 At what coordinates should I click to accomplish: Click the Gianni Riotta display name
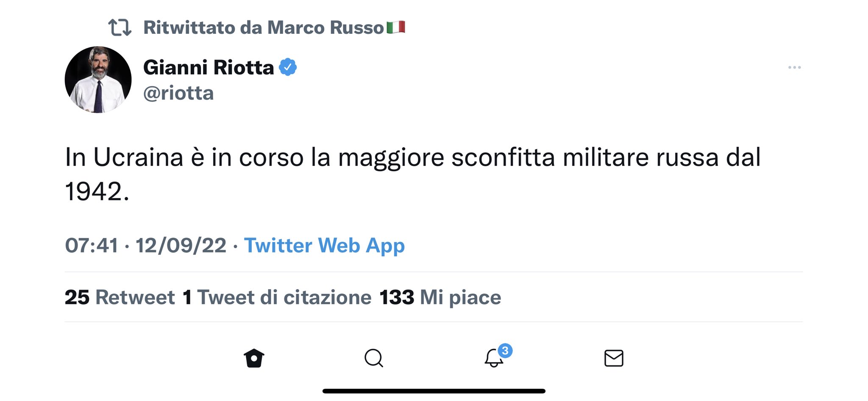point(209,67)
